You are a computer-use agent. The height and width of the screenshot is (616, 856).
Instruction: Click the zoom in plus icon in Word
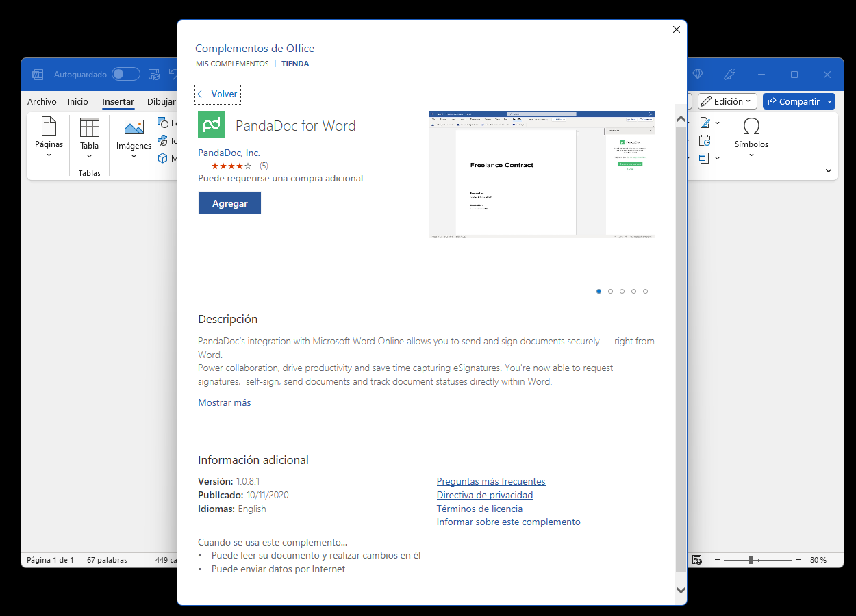(798, 560)
